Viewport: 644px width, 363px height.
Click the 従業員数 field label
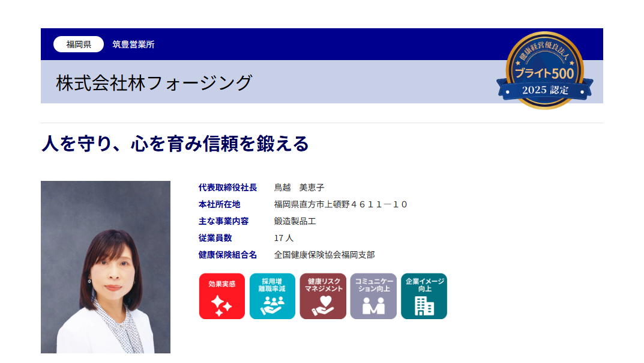(215, 238)
